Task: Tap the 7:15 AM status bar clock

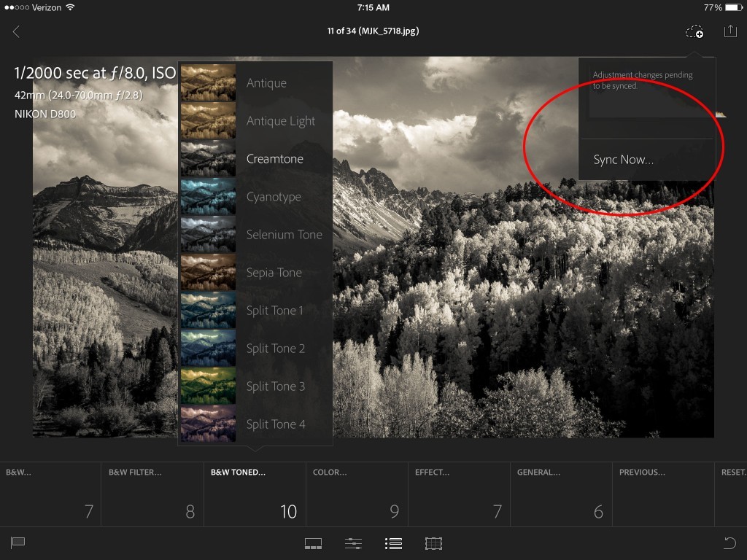Action: click(373, 7)
